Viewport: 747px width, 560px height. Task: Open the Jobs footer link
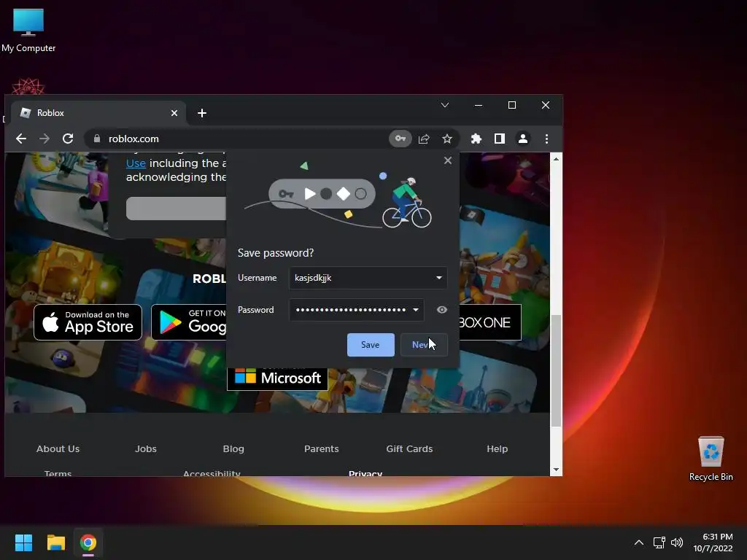146,448
